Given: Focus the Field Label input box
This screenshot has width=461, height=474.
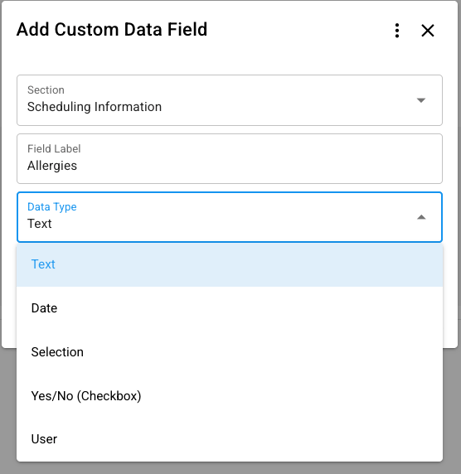Looking at the screenshot, I should pos(230,159).
